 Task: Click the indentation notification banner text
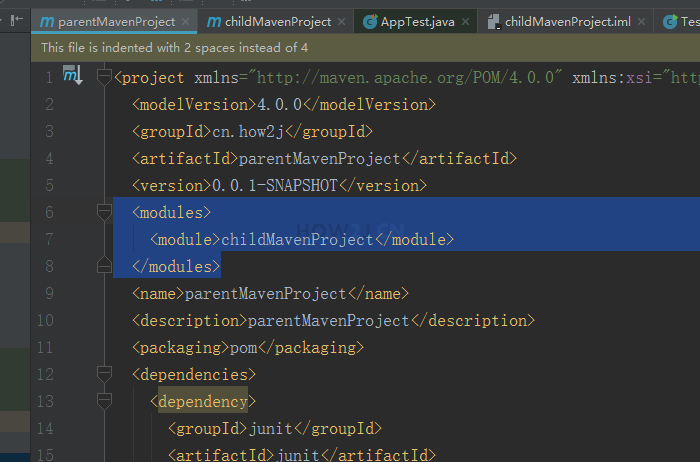pos(175,48)
